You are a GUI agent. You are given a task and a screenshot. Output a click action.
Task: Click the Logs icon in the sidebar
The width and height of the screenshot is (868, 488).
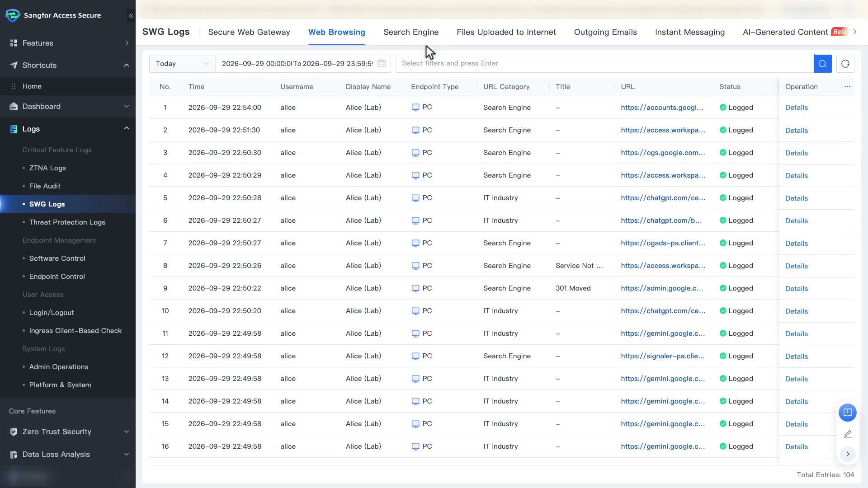pos(14,129)
